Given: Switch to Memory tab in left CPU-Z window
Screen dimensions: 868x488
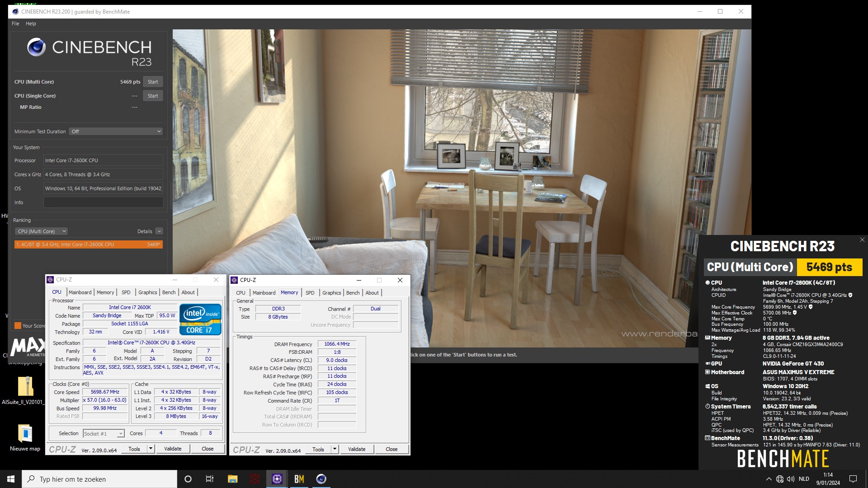Looking at the screenshot, I should point(105,292).
